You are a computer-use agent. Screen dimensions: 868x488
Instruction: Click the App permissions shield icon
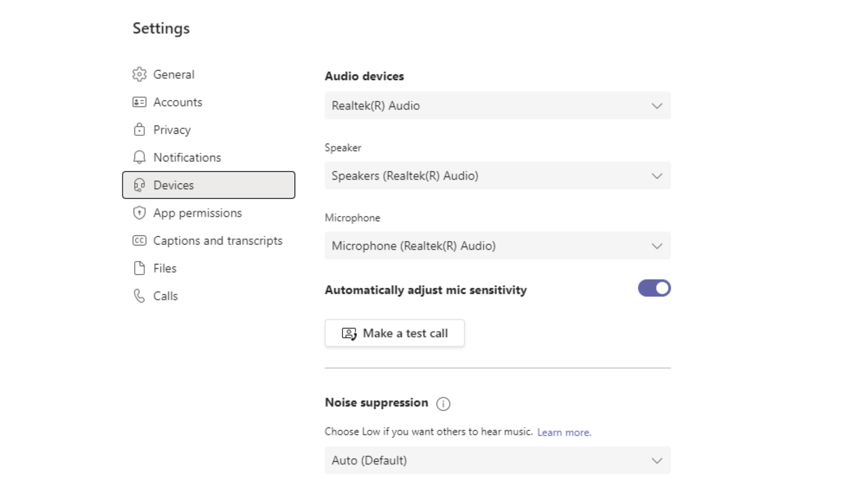point(139,213)
